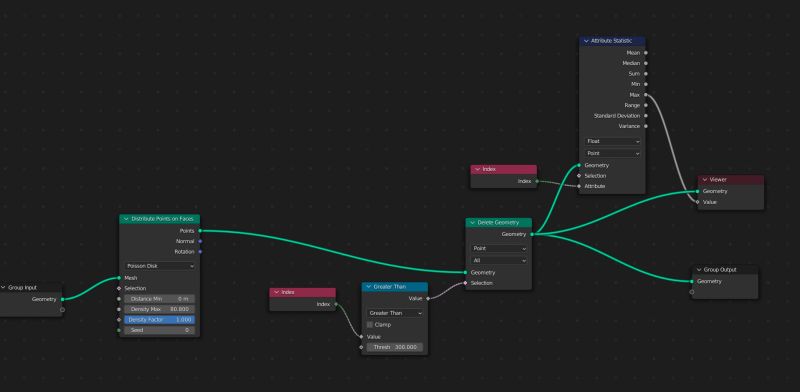
Task: Click the Range output socket
Action: [x=646, y=105]
